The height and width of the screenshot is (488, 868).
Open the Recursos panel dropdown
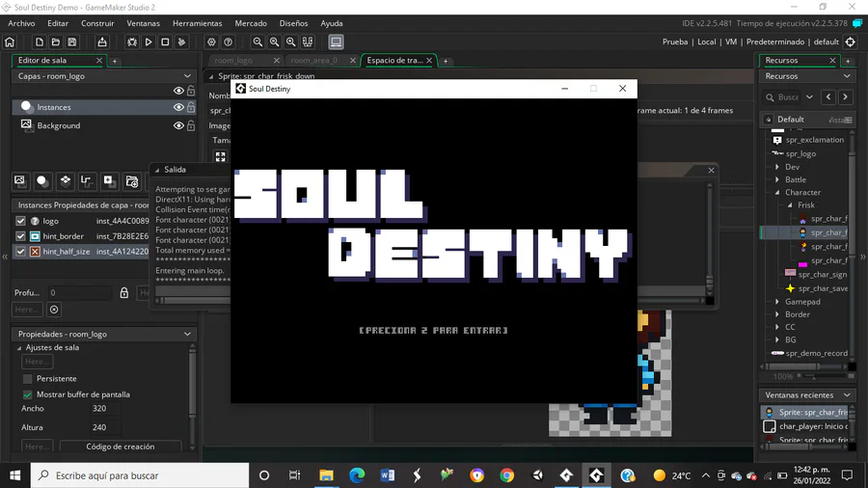847,76
